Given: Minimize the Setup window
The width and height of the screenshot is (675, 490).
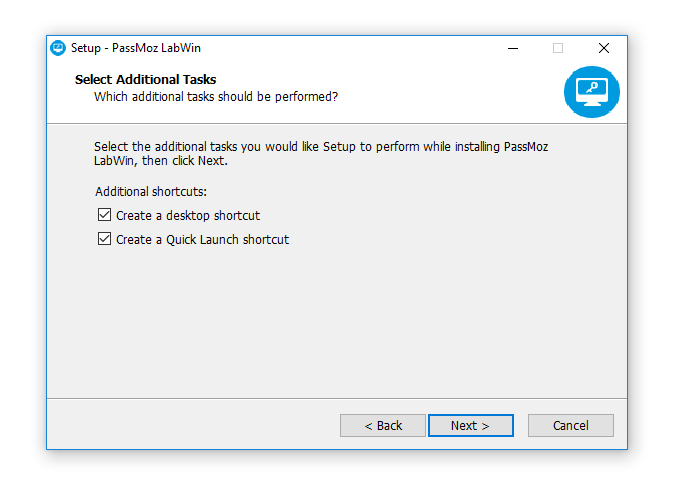Looking at the screenshot, I should coord(513,48).
